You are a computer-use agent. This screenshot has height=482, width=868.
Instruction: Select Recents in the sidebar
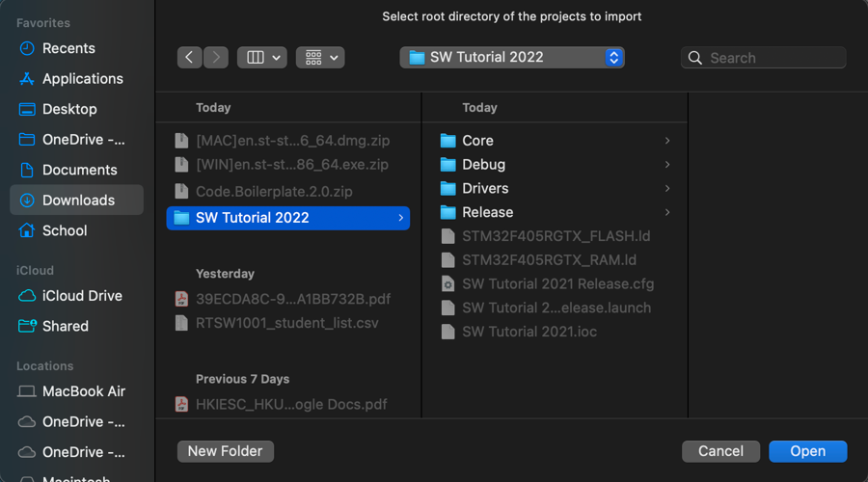pos(68,48)
